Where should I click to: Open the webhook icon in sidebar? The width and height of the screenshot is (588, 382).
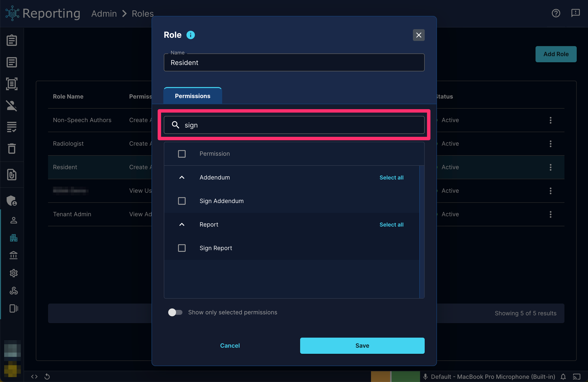[x=13, y=291]
